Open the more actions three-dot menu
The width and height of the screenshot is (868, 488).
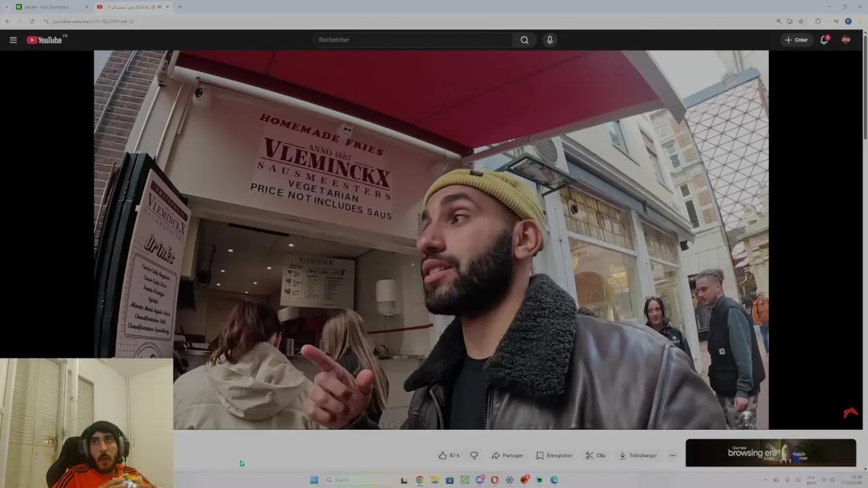(x=673, y=455)
